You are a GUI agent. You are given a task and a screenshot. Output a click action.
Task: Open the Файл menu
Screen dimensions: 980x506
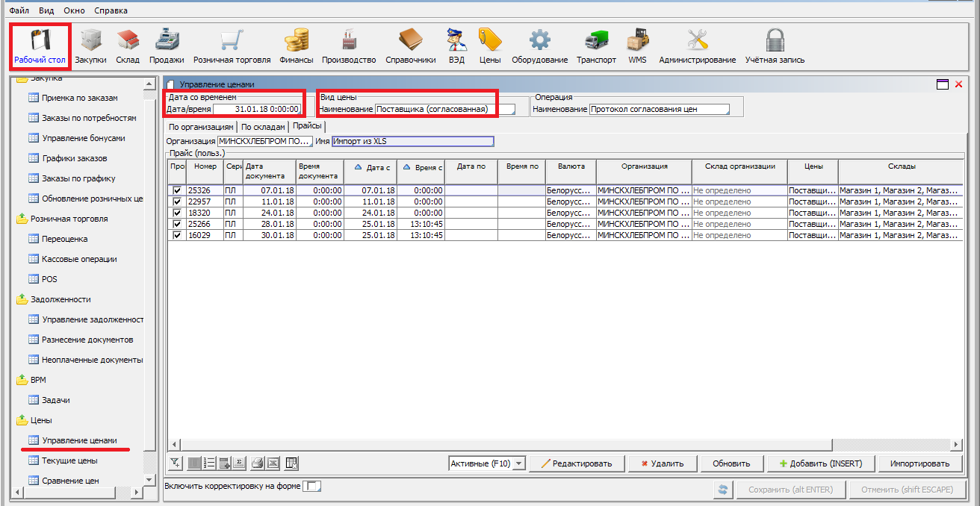(x=19, y=10)
